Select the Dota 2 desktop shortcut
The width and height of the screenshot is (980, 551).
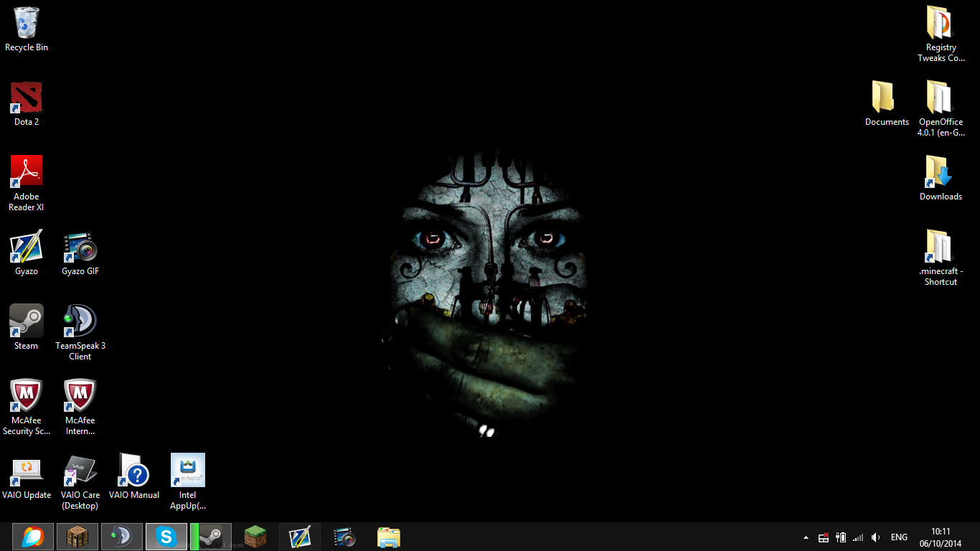27,104
